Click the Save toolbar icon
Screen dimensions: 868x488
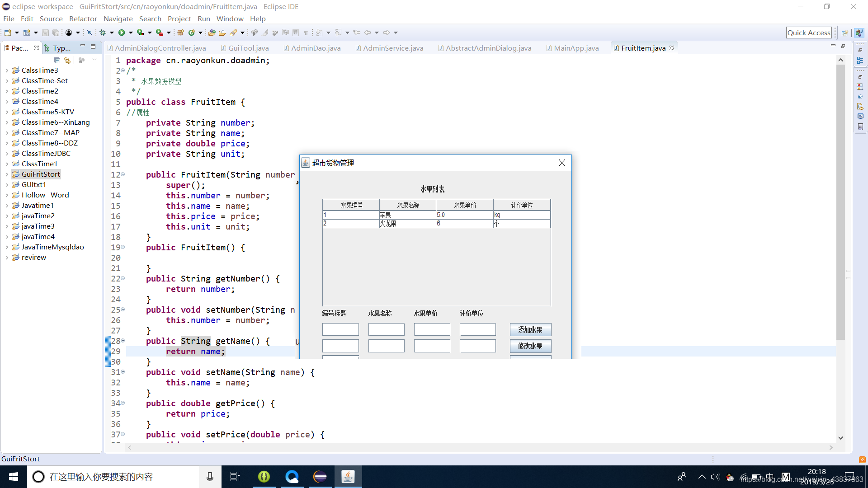(45, 33)
